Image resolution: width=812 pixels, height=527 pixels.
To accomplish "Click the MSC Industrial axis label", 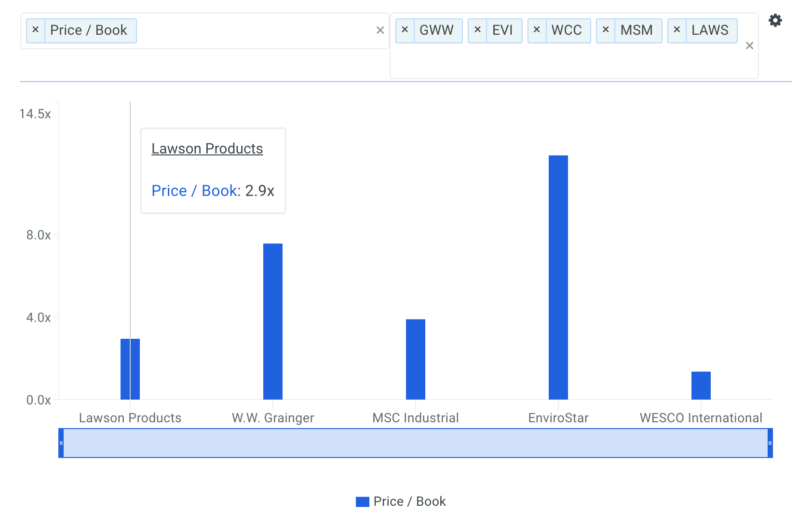I will pos(416,418).
